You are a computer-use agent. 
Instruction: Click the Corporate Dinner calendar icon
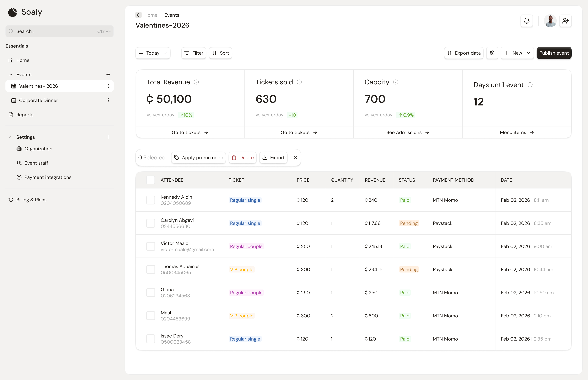14,100
